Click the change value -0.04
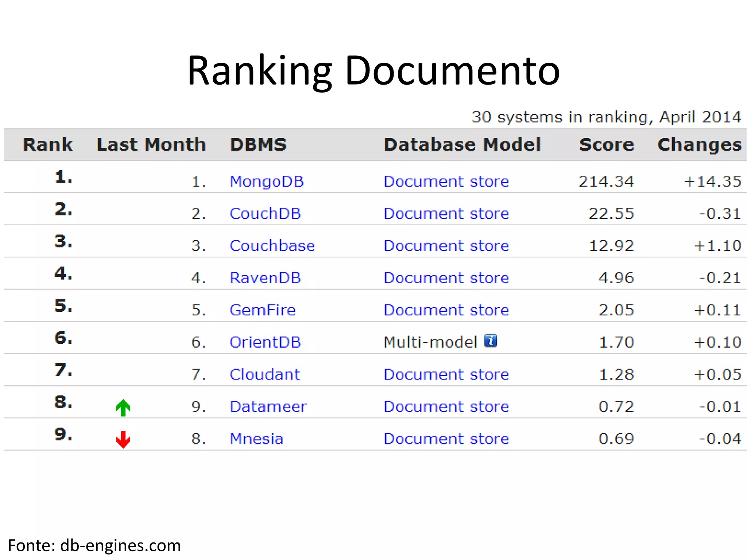747x560 pixels. (x=720, y=439)
